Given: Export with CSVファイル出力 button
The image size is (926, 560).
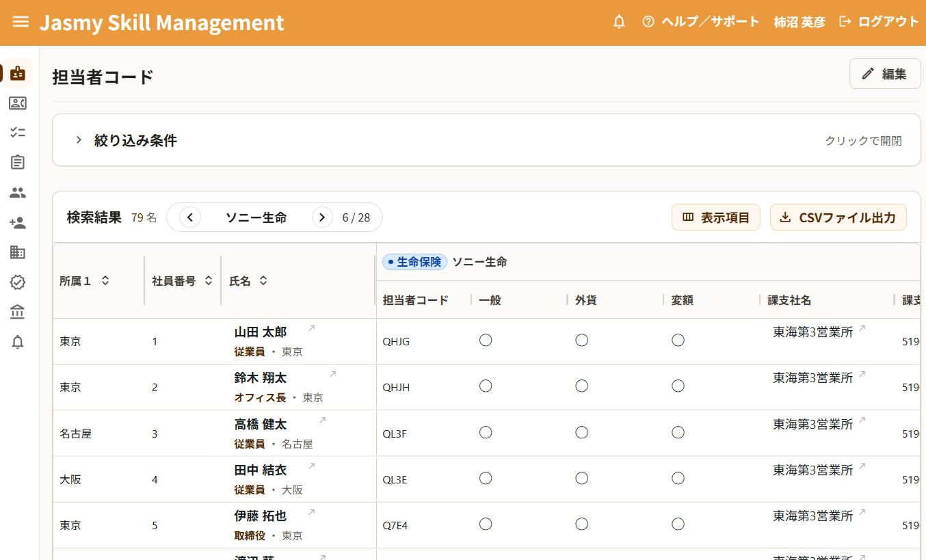Looking at the screenshot, I should tap(838, 217).
